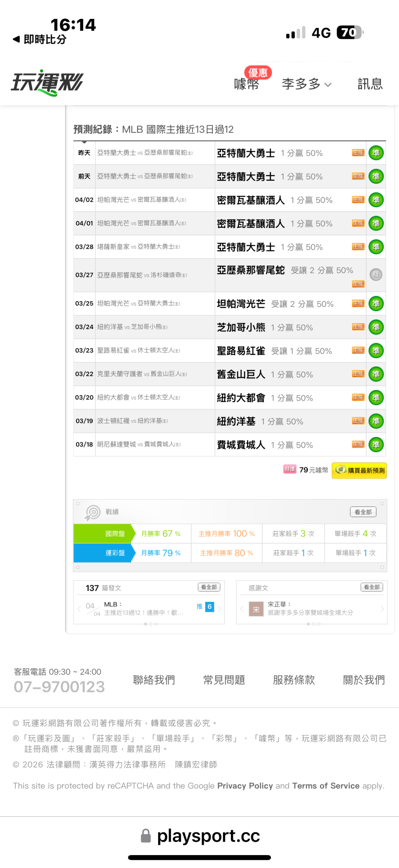Screen dimensions: 399x868
Task: Show previous thank-you post with left chevron
Action: coord(242,609)
